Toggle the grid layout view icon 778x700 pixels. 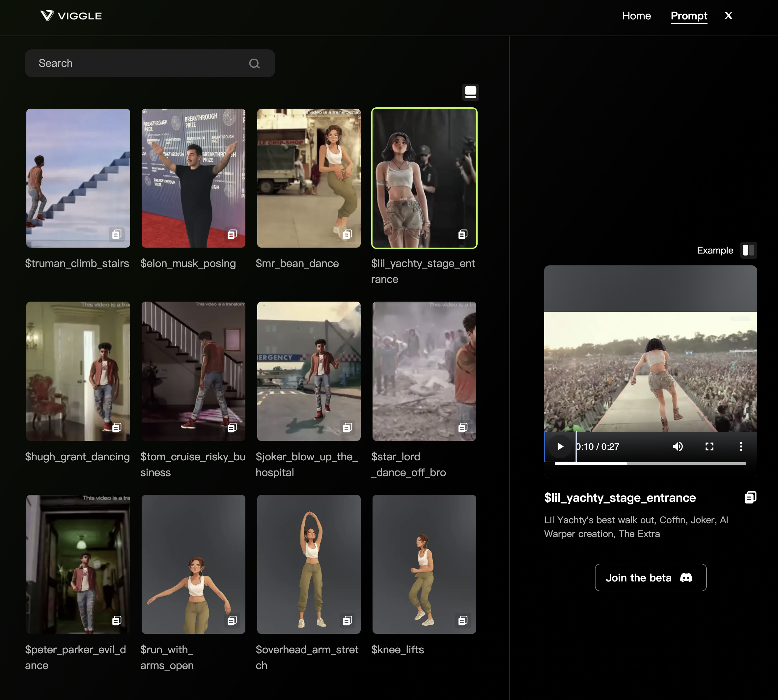[471, 92]
